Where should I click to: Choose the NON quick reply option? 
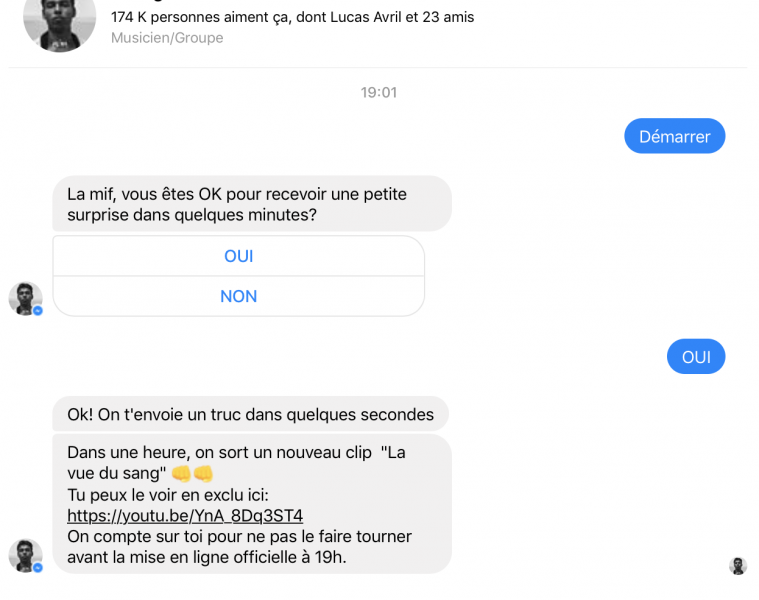(x=238, y=296)
